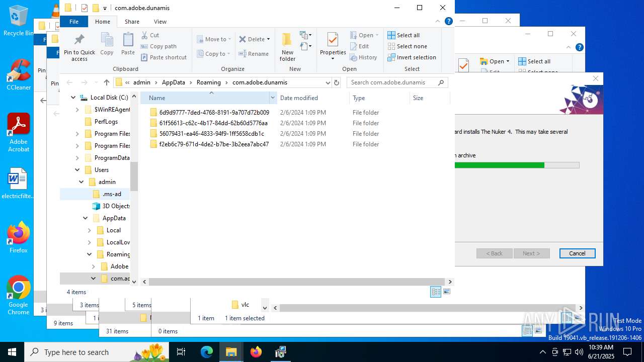The height and width of the screenshot is (362, 644).
Task: Click the Cut command
Action: pyautogui.click(x=150, y=35)
